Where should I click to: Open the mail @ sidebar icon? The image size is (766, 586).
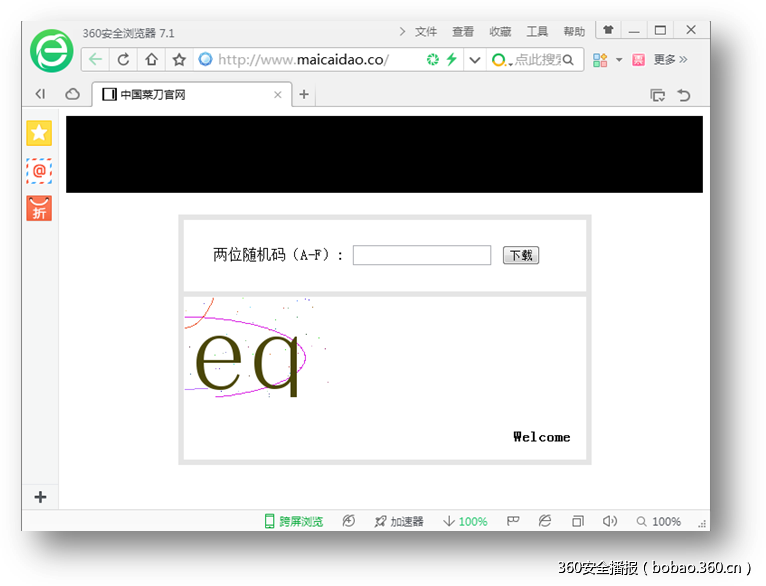pos(39,171)
